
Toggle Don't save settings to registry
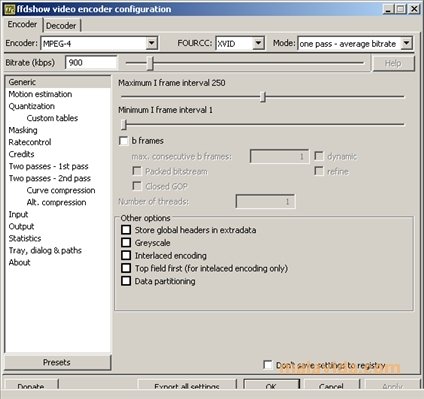[268, 365]
